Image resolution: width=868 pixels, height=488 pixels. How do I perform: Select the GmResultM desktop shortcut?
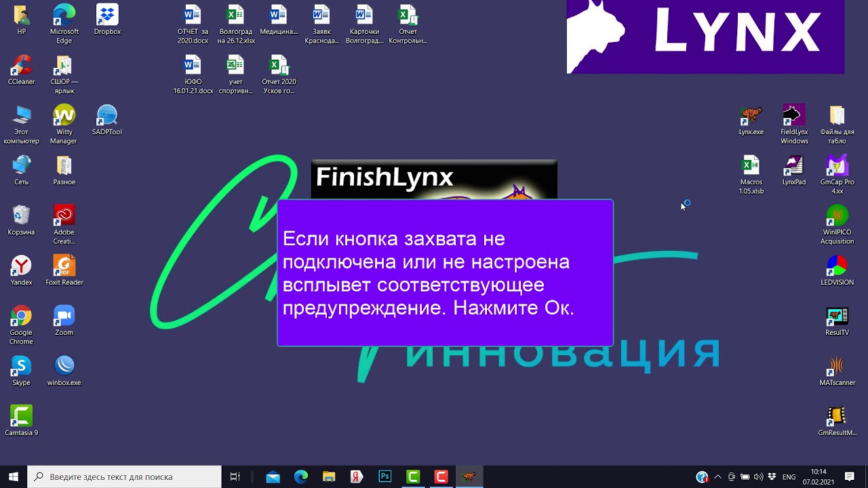click(837, 421)
